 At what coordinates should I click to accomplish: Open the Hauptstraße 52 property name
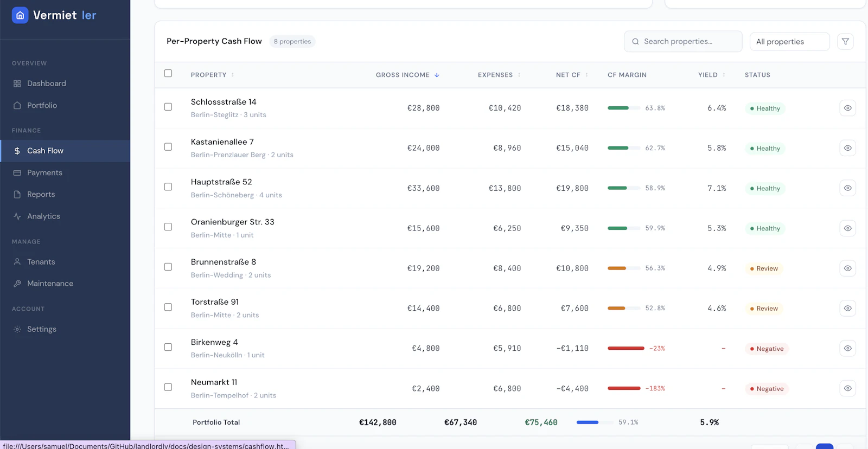221,182
